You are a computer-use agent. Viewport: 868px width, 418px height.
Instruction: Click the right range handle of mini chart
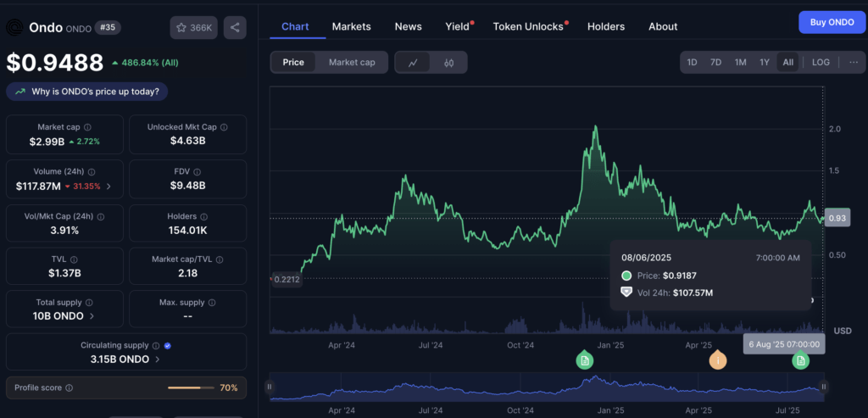coord(824,387)
